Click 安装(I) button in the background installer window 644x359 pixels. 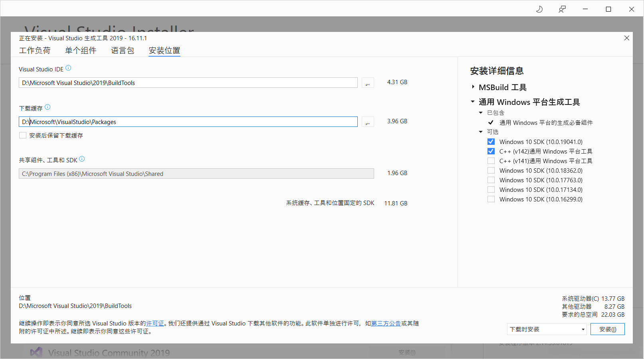click(407, 352)
